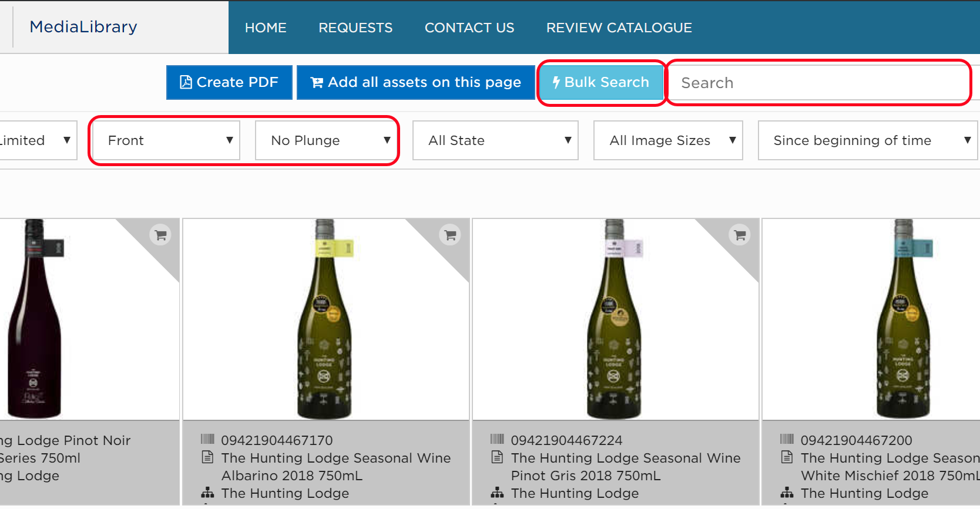Viewport: 980px width, 509px height.
Task: Click The Hunting Lodge brand under Albarino
Action: coord(285,493)
